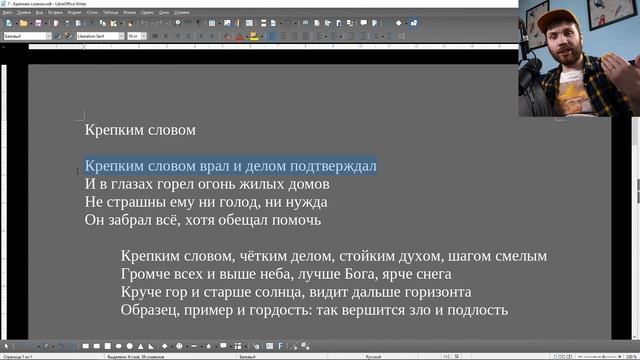The height and width of the screenshot is (360, 640).
Task: Click the zoom out minus button
Action: [580, 357]
